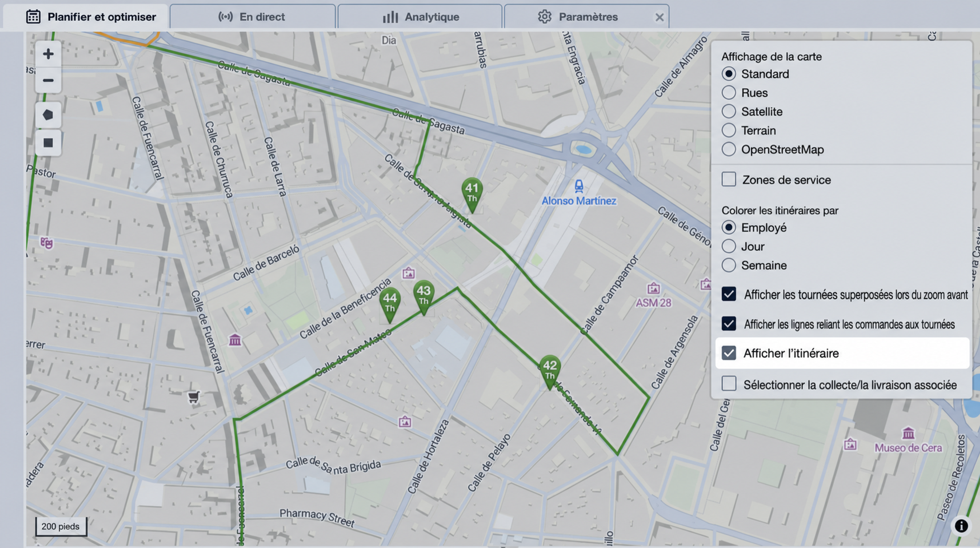Screen dimensions: 980x548
Task: Switch to the En direct tab
Action: pyautogui.click(x=253, y=17)
